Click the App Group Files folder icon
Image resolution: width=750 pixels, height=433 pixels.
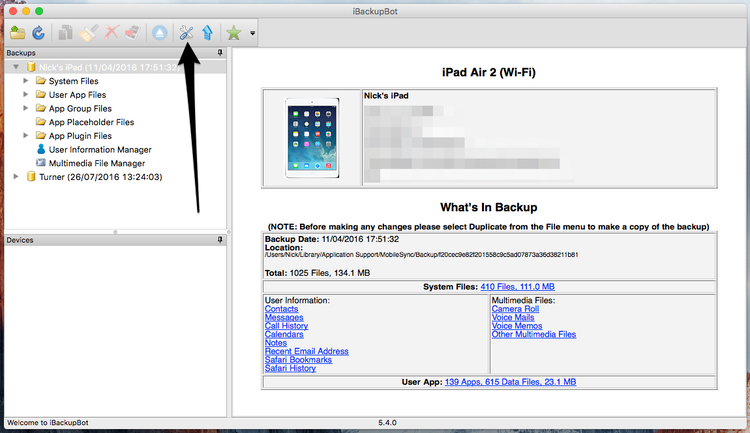coord(41,108)
